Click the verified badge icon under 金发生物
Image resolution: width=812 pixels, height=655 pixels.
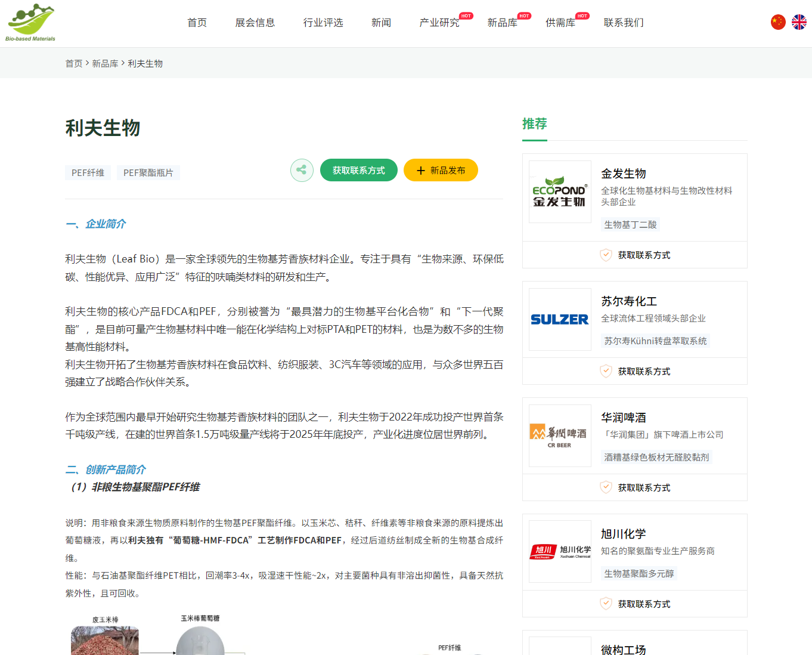click(x=606, y=255)
